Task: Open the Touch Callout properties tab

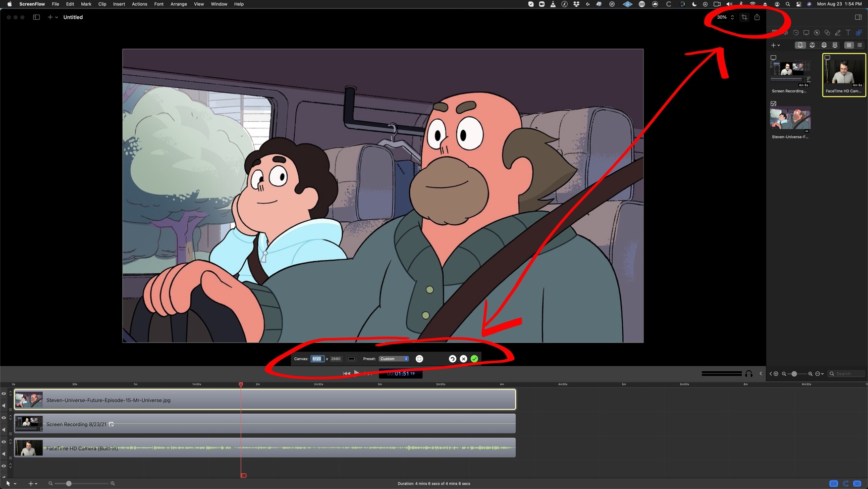Action: (x=827, y=33)
